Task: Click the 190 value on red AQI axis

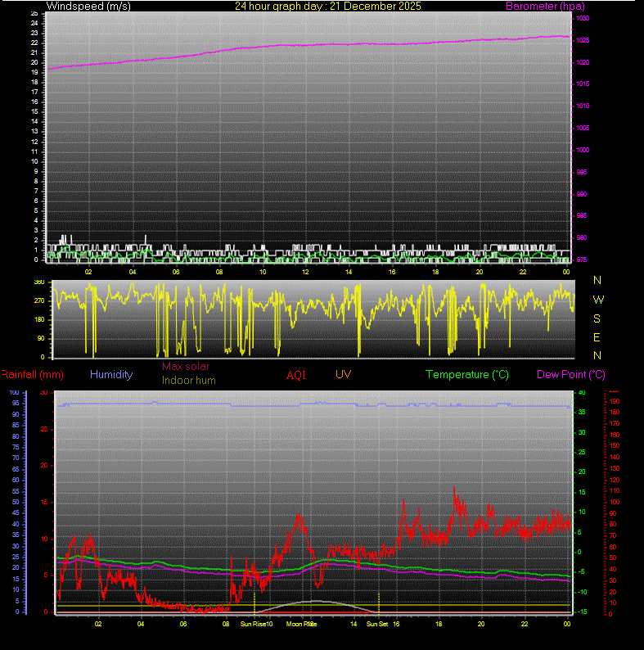Action: pos(615,401)
